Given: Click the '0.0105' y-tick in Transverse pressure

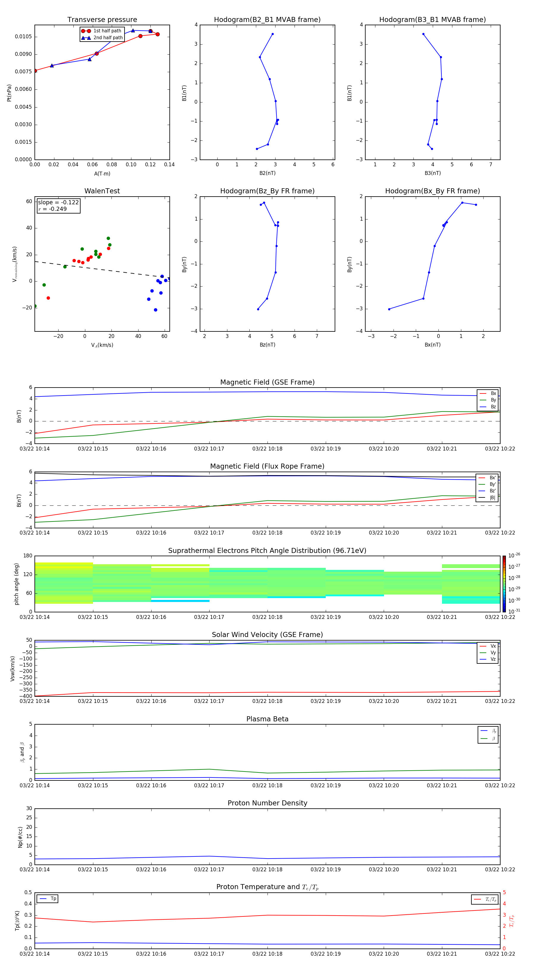Looking at the screenshot, I should tap(23, 37).
